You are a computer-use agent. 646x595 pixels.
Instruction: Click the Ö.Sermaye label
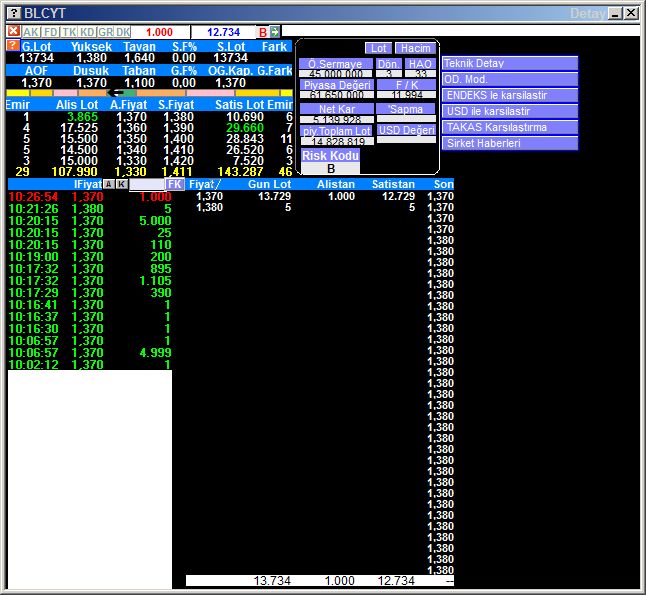[336, 64]
